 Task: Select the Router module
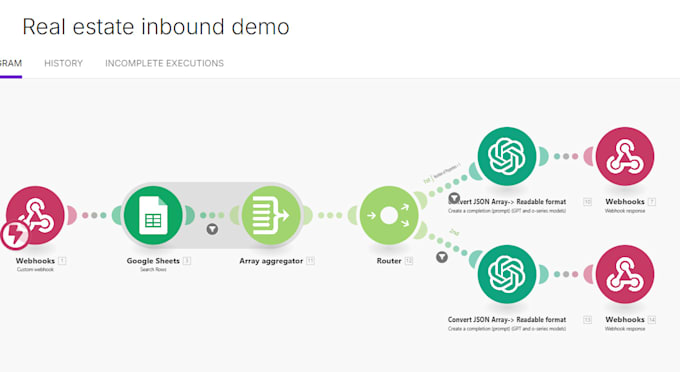pyautogui.click(x=389, y=215)
